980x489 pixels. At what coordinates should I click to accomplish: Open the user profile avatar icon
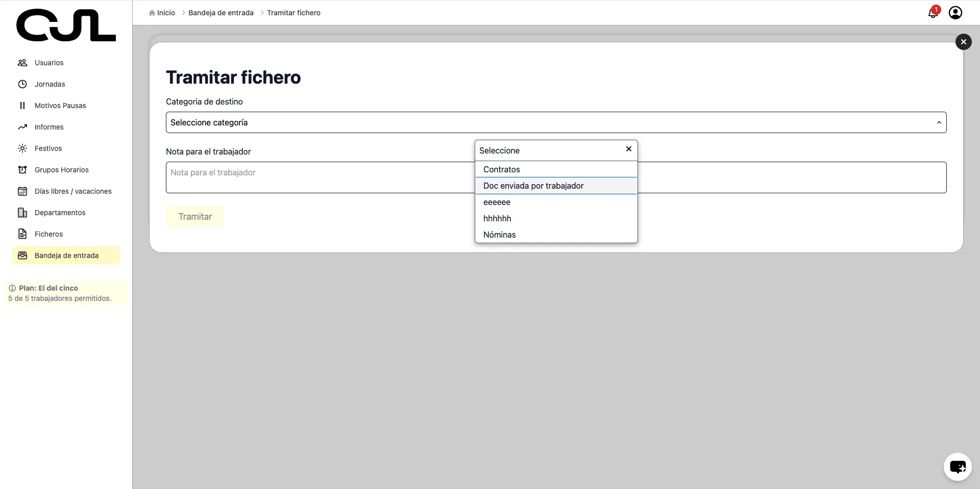(x=955, y=13)
